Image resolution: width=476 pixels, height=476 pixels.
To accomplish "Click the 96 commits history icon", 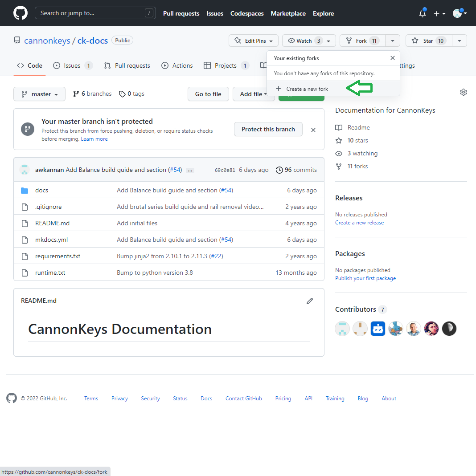I will click(x=279, y=170).
